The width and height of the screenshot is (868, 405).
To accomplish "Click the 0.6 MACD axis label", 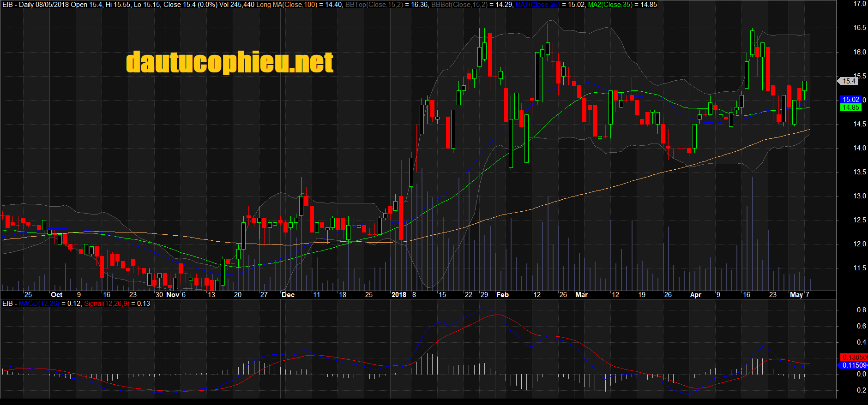I will coord(862,326).
